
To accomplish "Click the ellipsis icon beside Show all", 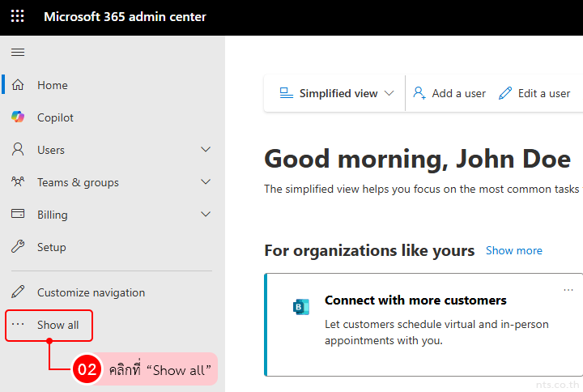I will click(x=18, y=324).
